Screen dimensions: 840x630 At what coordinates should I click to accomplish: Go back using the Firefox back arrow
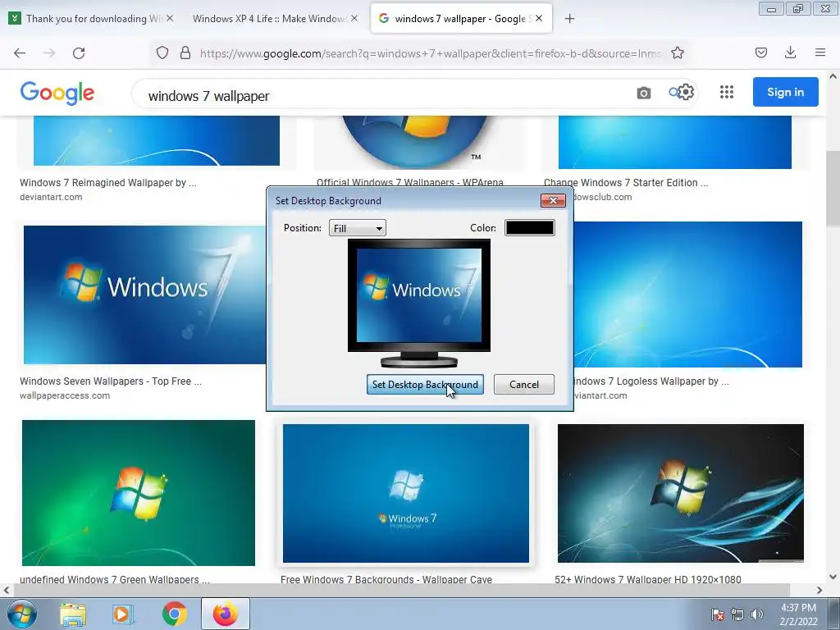pos(20,52)
